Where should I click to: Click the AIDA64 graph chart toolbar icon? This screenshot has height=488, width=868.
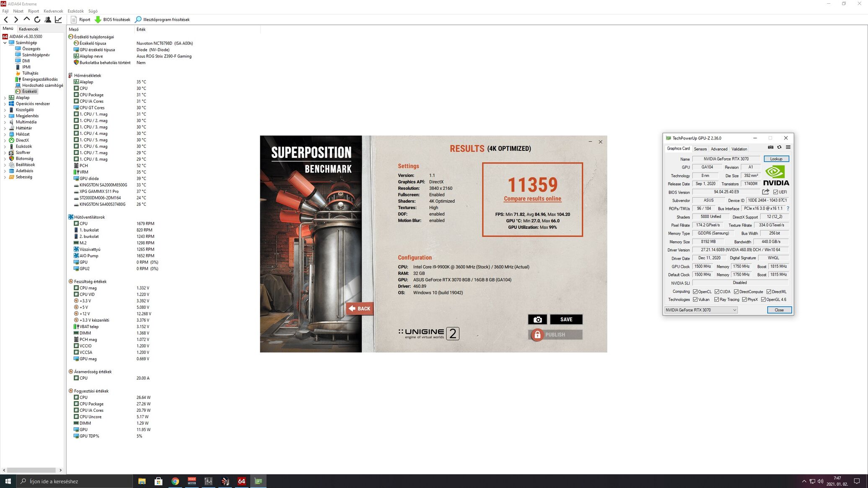coord(58,20)
